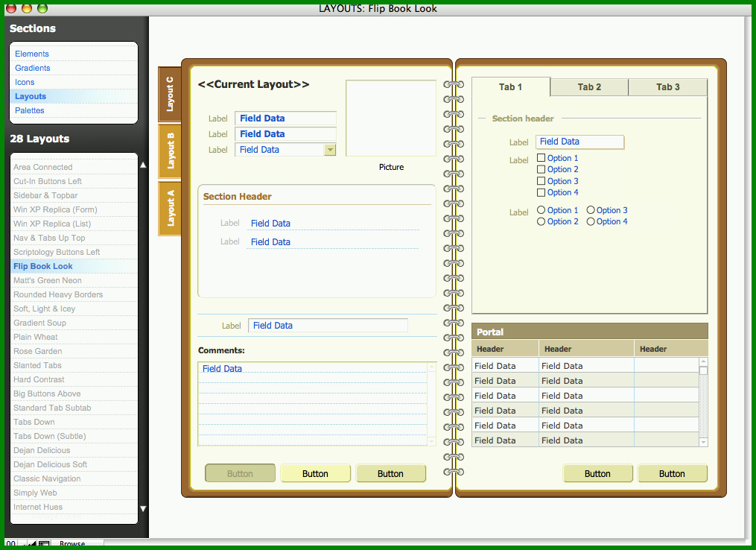Screen dimensions: 756x550
Task: Choose Soft, Light & Icey layout
Action: [74, 309]
